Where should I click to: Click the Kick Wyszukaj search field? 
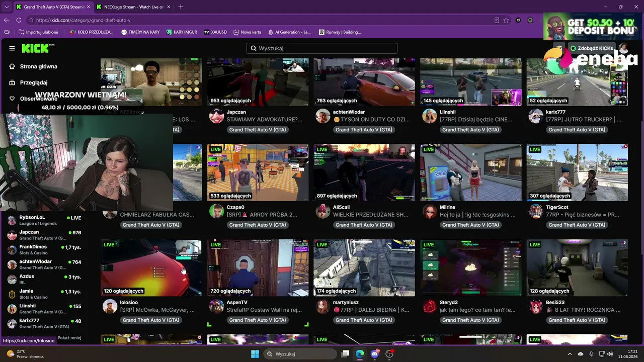(x=322, y=48)
